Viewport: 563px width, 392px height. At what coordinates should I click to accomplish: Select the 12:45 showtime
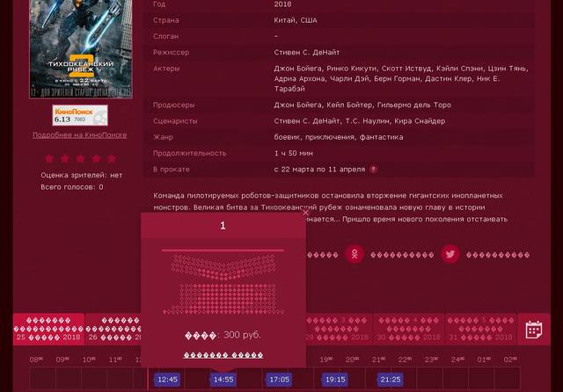coord(167,380)
